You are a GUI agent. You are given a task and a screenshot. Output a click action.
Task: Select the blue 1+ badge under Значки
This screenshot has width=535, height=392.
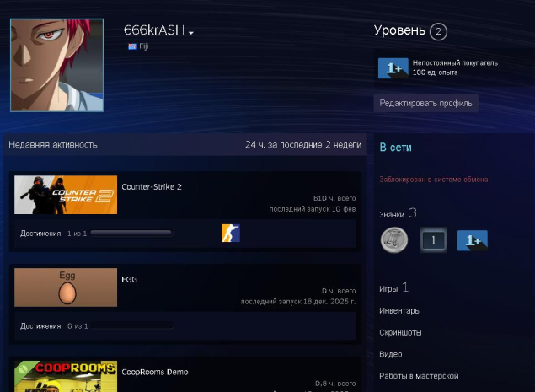point(472,240)
